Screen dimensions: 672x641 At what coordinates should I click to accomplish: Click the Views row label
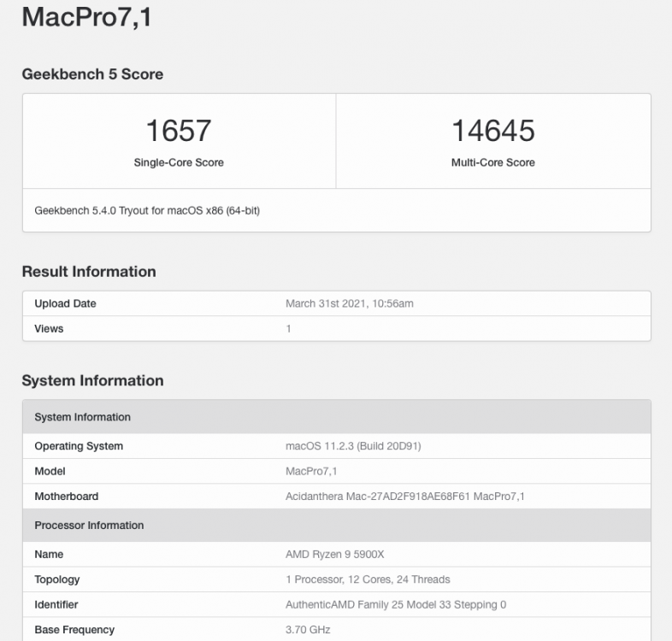pyautogui.click(x=49, y=329)
